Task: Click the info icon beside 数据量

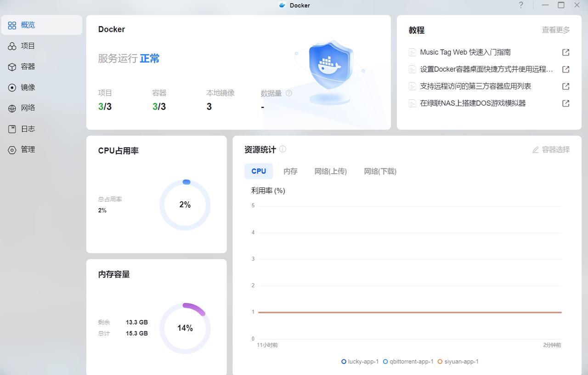Action: [x=289, y=93]
